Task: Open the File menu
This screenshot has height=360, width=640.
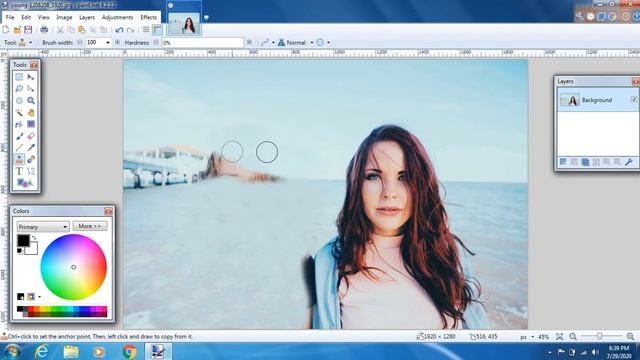Action: 10,17
